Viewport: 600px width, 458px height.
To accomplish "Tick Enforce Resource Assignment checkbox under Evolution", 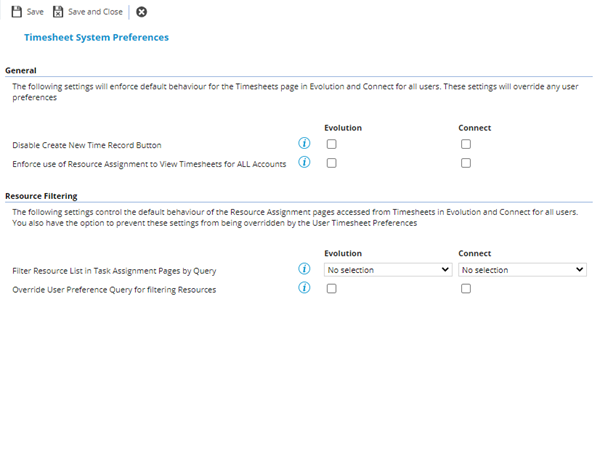I will pyautogui.click(x=332, y=164).
